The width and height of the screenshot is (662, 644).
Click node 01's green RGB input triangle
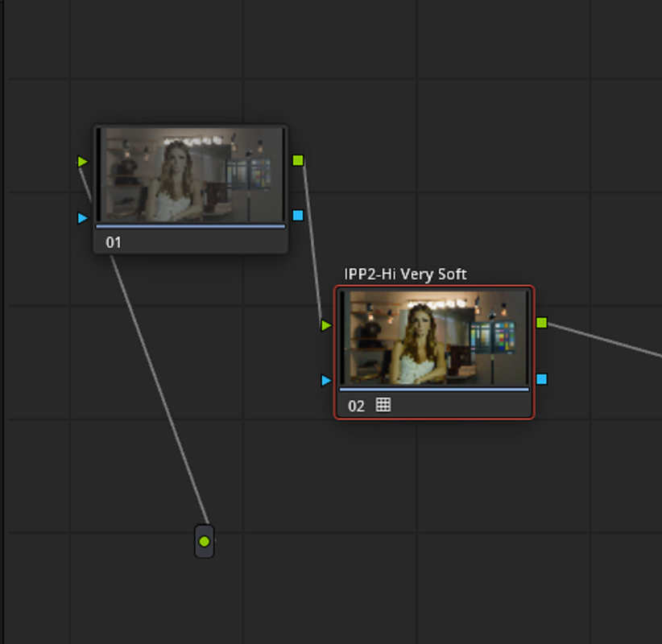click(x=83, y=162)
